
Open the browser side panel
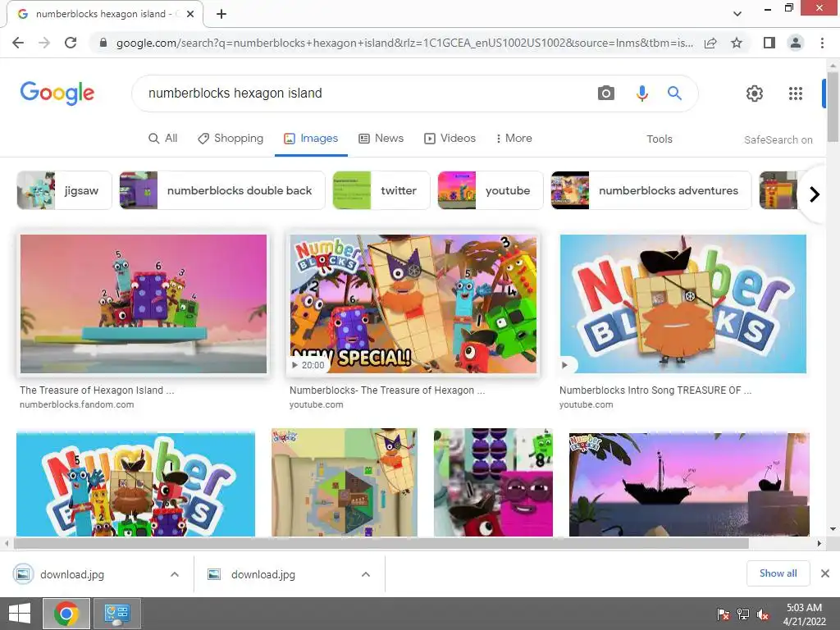(x=769, y=43)
